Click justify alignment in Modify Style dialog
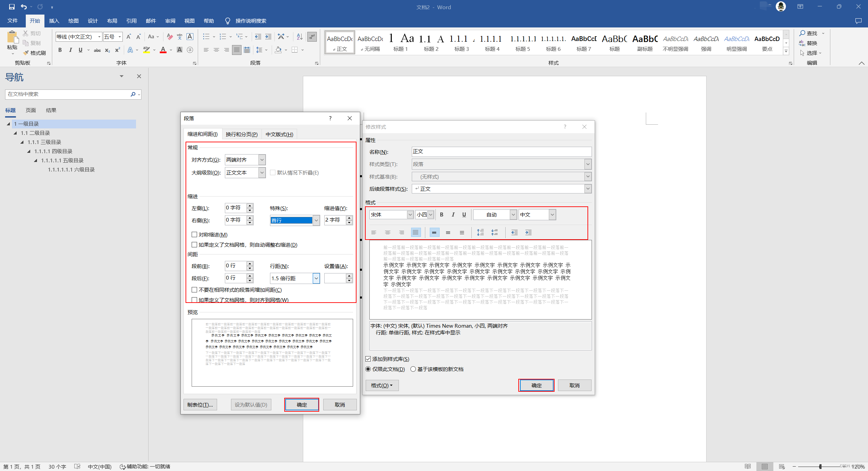868x471 pixels. [416, 232]
